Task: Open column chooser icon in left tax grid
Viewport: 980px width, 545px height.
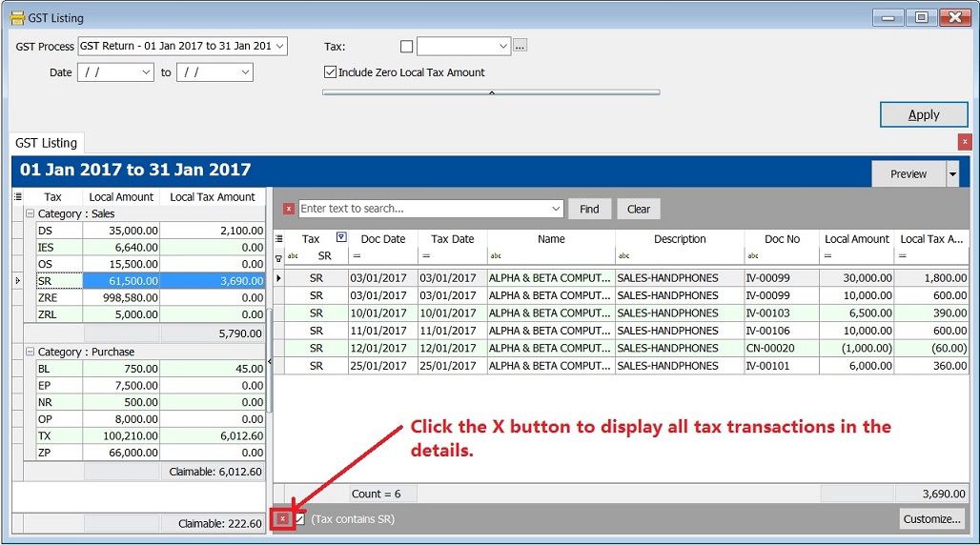Action: (x=18, y=196)
